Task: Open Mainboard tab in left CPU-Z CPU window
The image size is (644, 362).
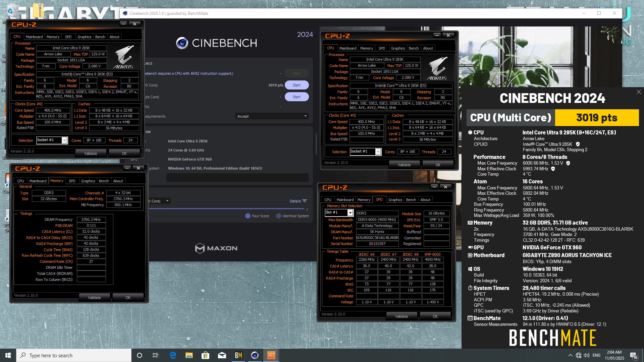Action: coord(34,37)
